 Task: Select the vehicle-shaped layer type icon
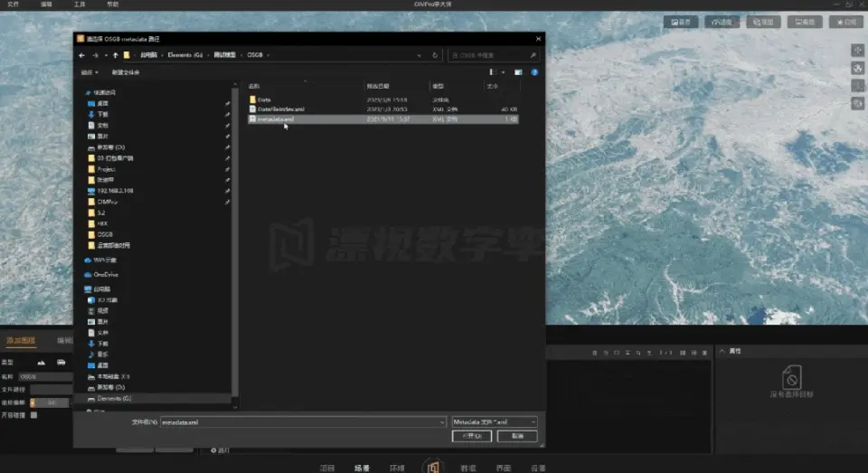pyautogui.click(x=61, y=363)
